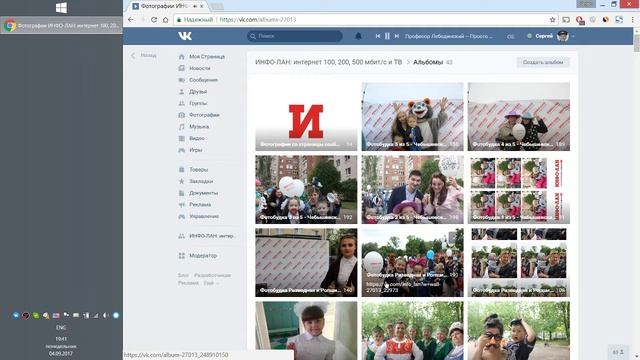Open Фотобудка Разведчик album with 140 photos
Viewport: 640px width, 360px height.
pyautogui.click(x=306, y=262)
